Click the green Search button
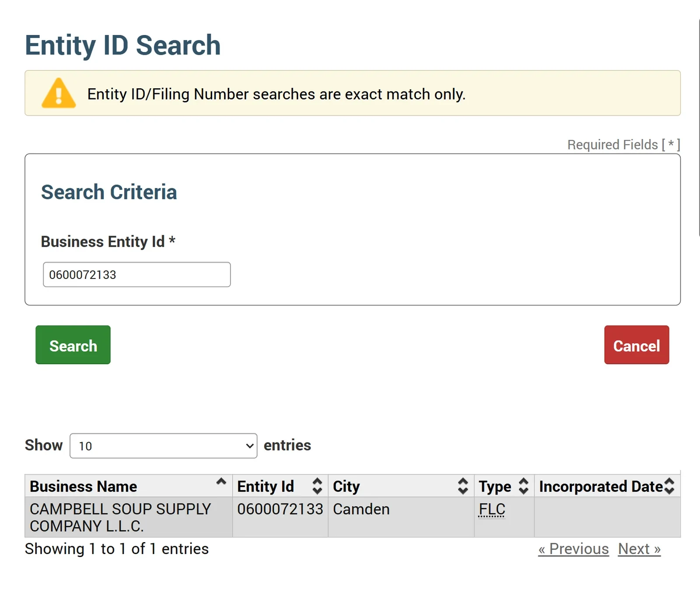 click(73, 345)
